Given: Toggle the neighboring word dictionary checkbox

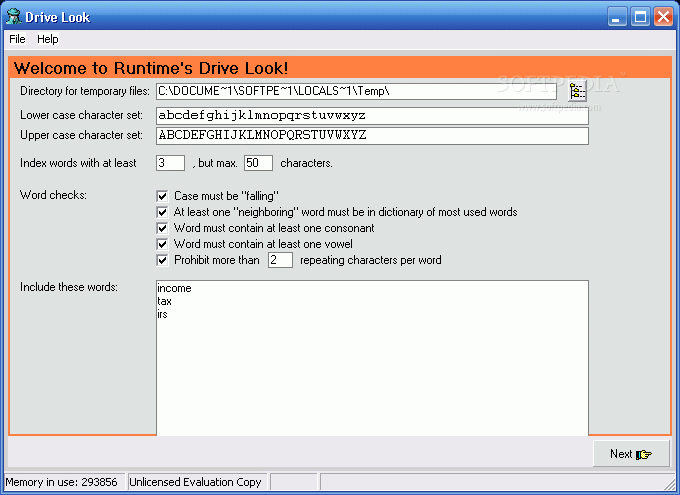Looking at the screenshot, I should coord(162,212).
